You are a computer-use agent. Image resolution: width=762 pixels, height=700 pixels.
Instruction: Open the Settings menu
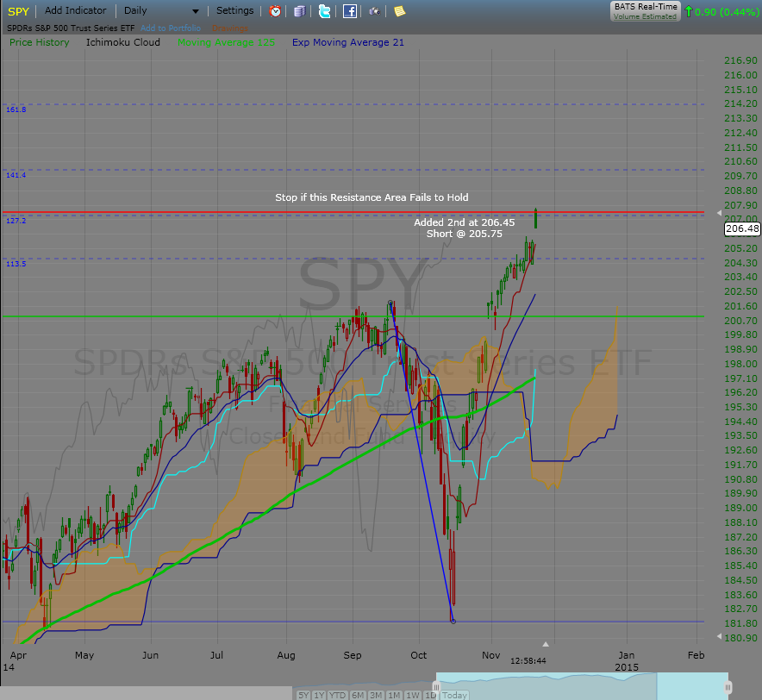coord(234,10)
